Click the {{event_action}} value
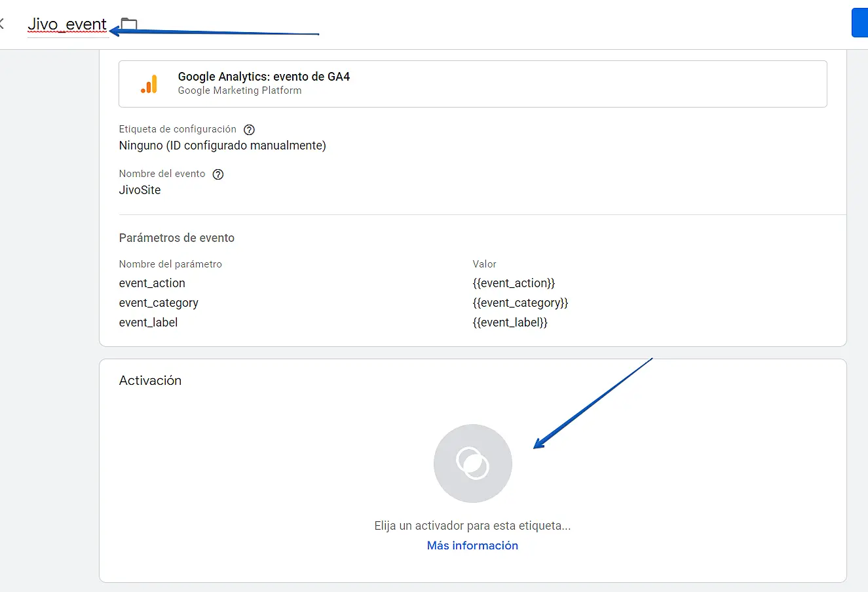 point(514,283)
